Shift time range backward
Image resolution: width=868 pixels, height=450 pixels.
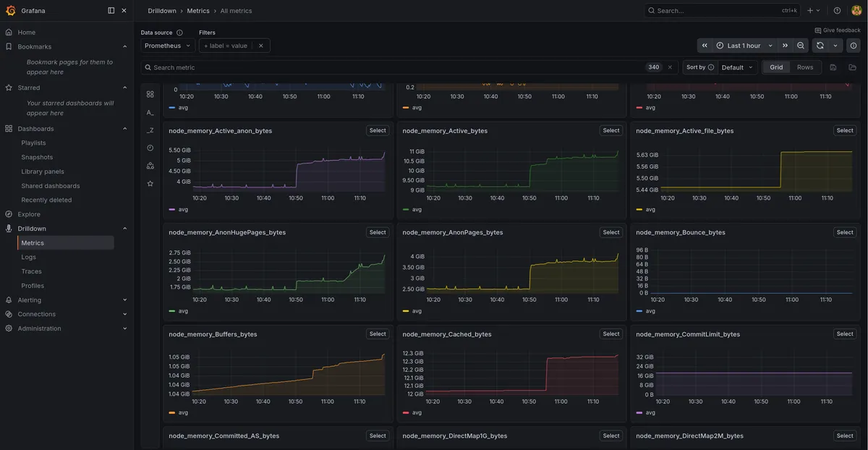pyautogui.click(x=705, y=46)
